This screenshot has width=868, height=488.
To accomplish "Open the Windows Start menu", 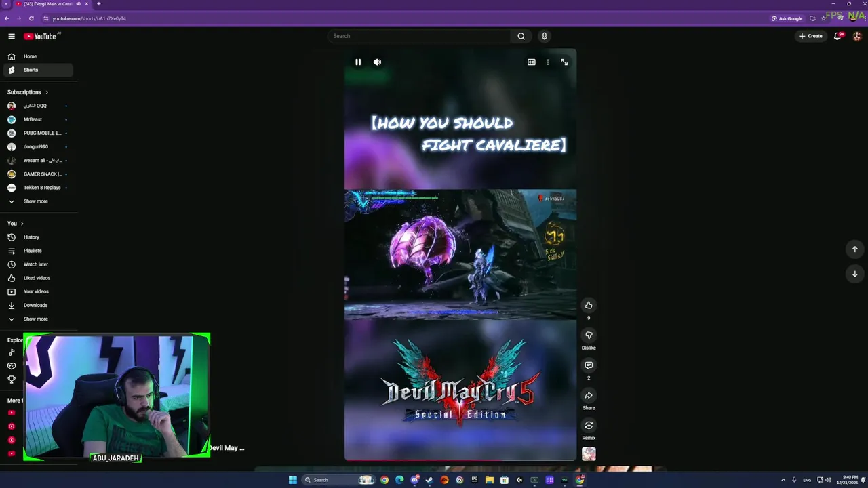I will pos(293,480).
